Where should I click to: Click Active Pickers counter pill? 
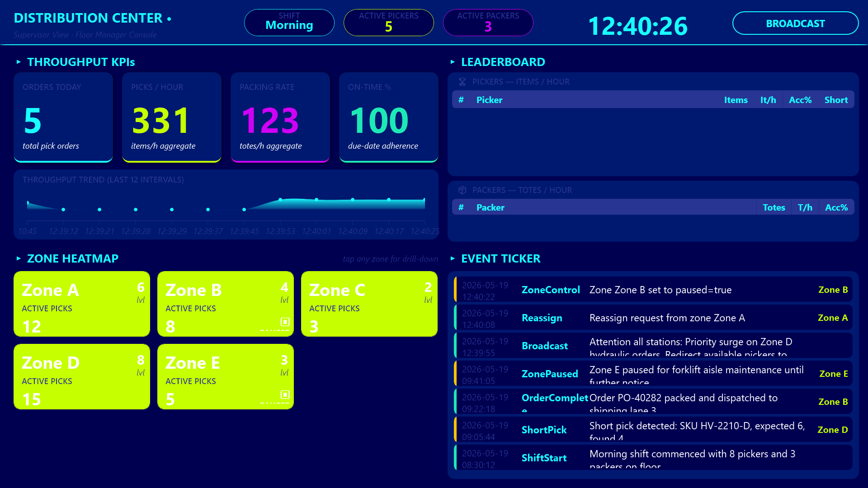[x=389, y=23]
